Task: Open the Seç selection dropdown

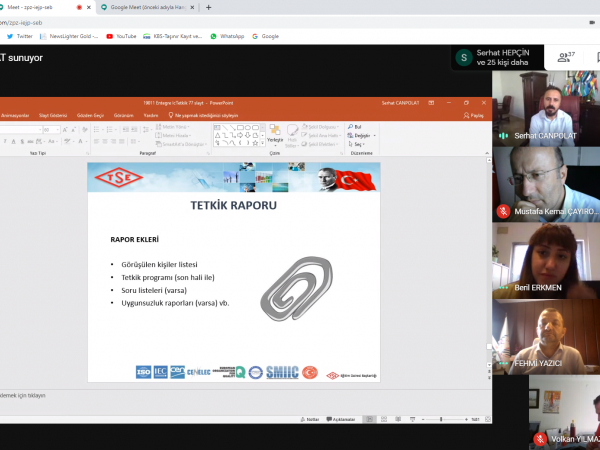Action: [357, 144]
